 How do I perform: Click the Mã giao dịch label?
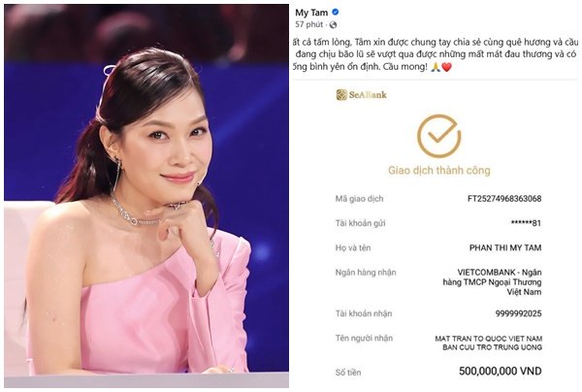click(x=359, y=199)
